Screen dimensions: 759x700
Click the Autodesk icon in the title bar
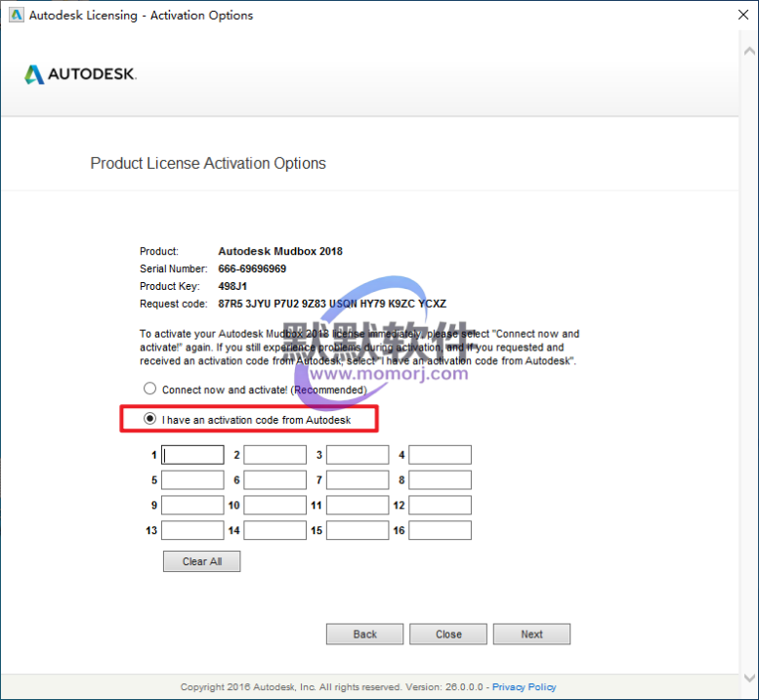point(16,16)
